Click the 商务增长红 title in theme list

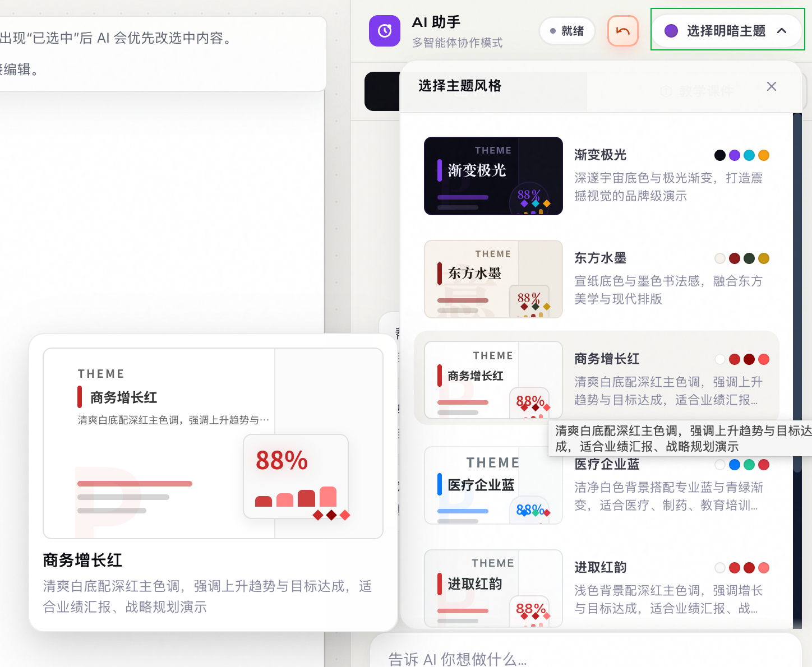(607, 359)
